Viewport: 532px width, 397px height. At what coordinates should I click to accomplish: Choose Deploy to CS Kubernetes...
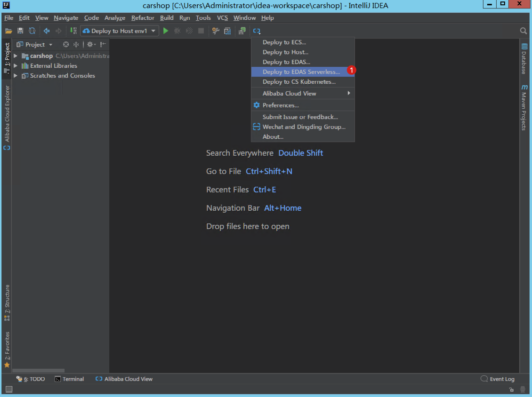(303, 82)
